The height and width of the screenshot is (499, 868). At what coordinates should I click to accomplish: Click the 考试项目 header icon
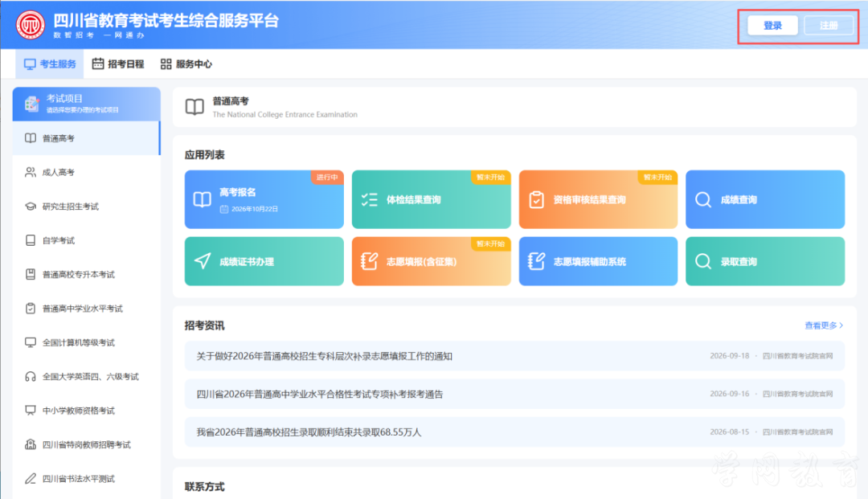coord(31,104)
